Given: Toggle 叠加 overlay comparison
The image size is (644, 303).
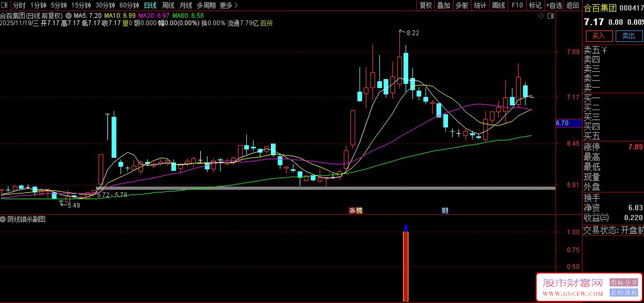Looking at the screenshot, I should [443, 5].
